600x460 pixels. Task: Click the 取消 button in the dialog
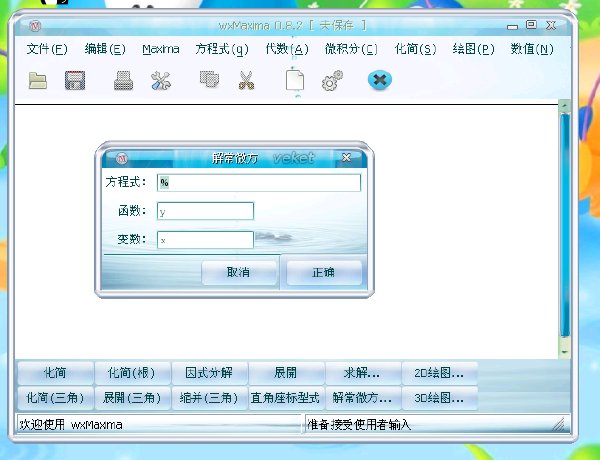(x=238, y=272)
